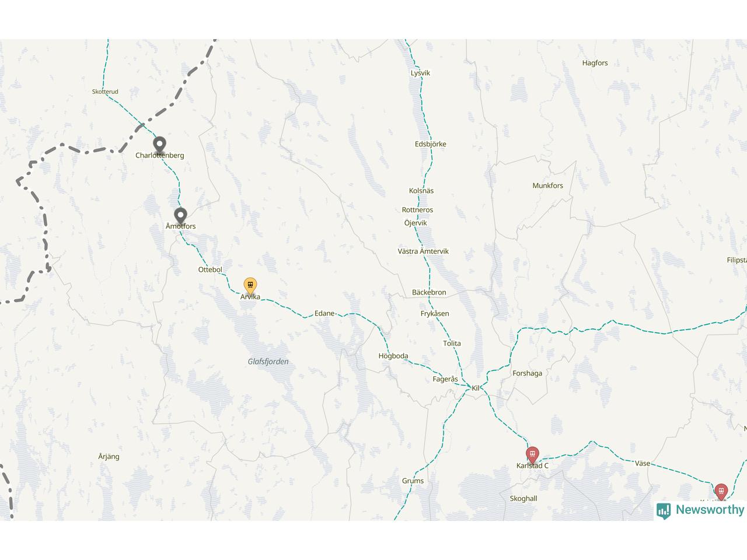Open the Newsworthy text link
The image size is (747, 560).
click(710, 510)
